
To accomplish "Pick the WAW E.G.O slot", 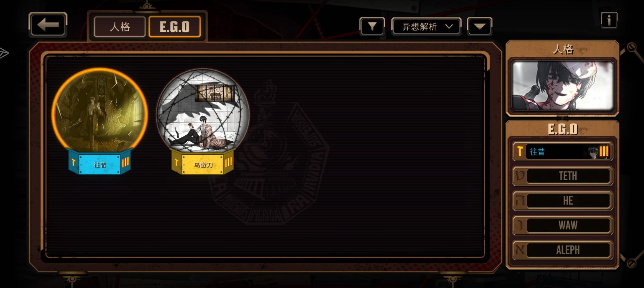I will 563,225.
